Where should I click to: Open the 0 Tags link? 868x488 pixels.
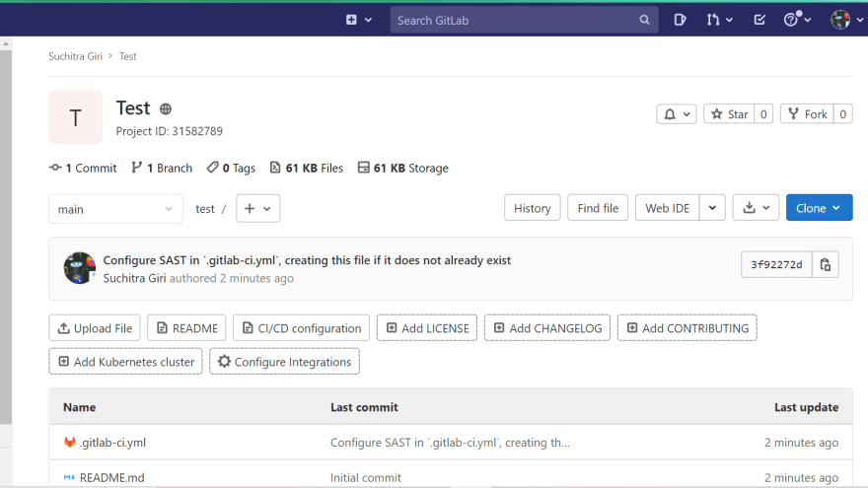click(x=231, y=168)
